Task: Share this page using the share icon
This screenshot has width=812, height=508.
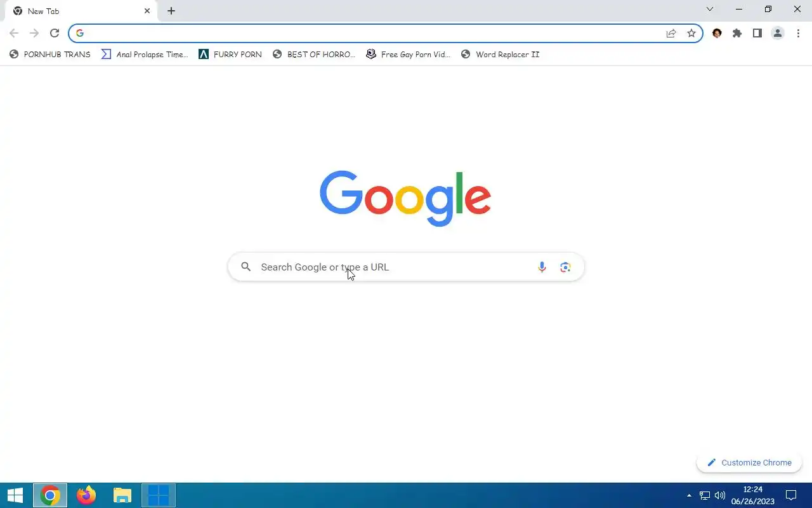Action: 671,33
